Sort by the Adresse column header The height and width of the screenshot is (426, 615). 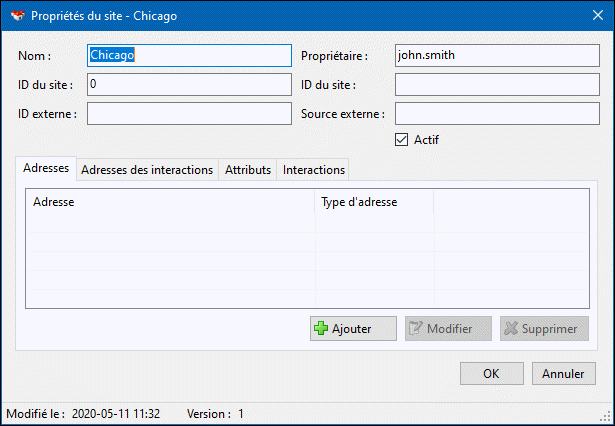(x=170, y=202)
